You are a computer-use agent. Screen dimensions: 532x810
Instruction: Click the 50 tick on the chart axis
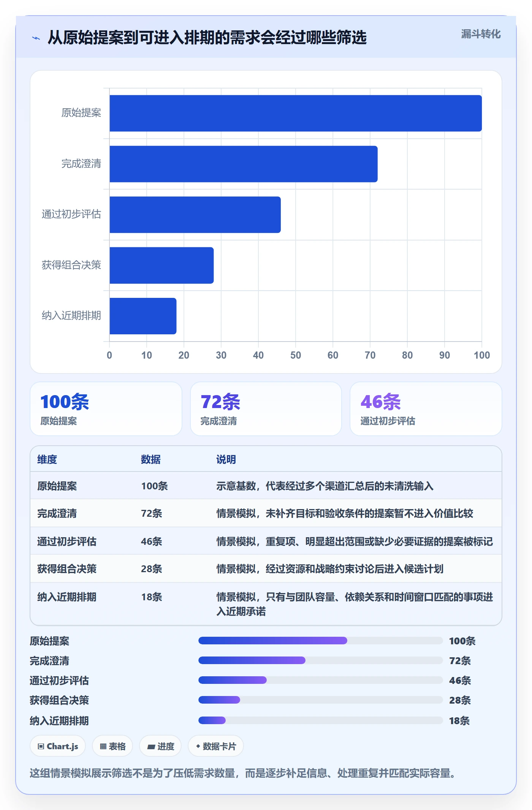[296, 355]
